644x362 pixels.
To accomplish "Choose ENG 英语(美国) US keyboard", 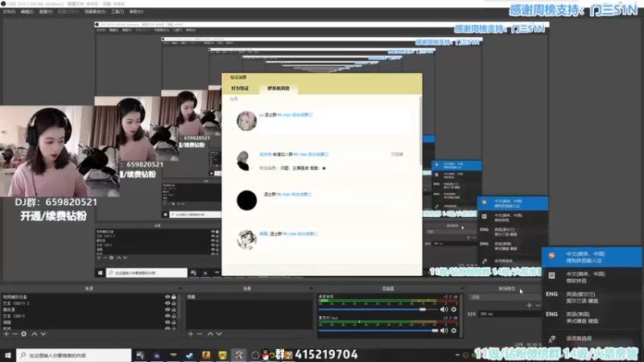I will pyautogui.click(x=592, y=317).
